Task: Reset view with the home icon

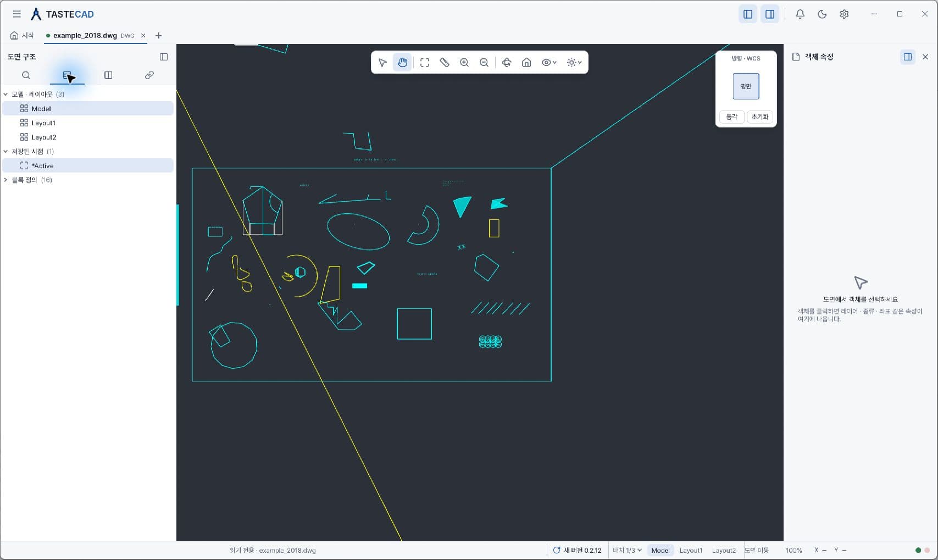Action: (526, 63)
